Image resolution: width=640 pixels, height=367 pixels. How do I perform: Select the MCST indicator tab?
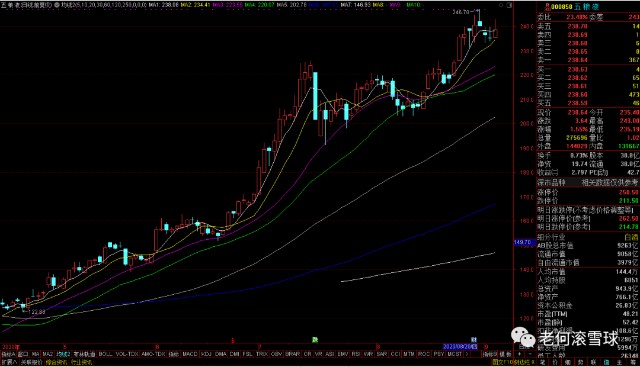[454, 354]
